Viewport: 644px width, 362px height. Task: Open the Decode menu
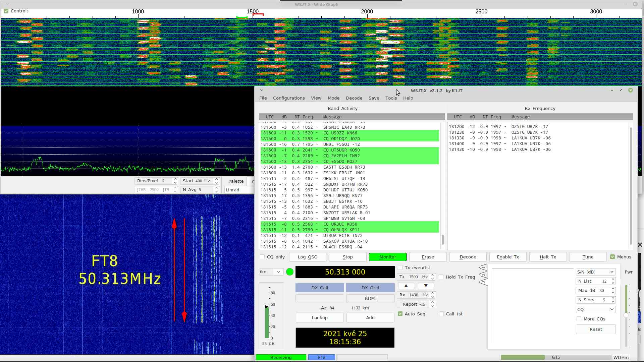tap(354, 98)
